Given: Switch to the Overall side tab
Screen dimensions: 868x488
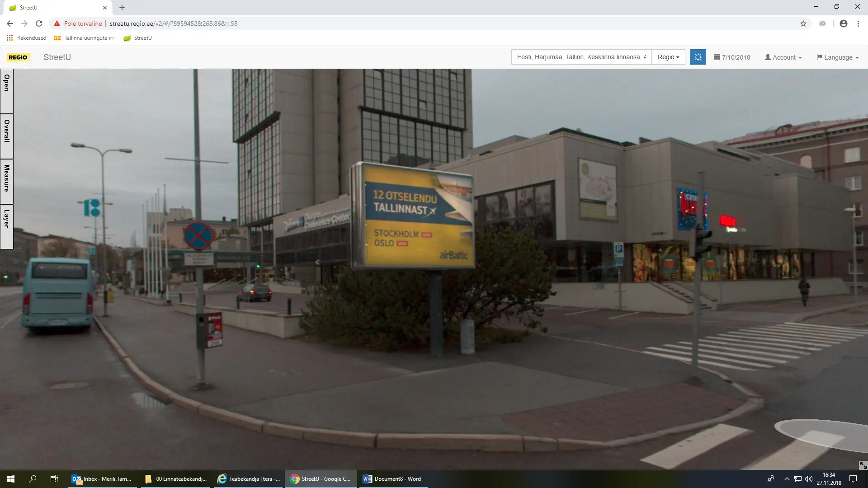Looking at the screenshot, I should coord(7,136).
